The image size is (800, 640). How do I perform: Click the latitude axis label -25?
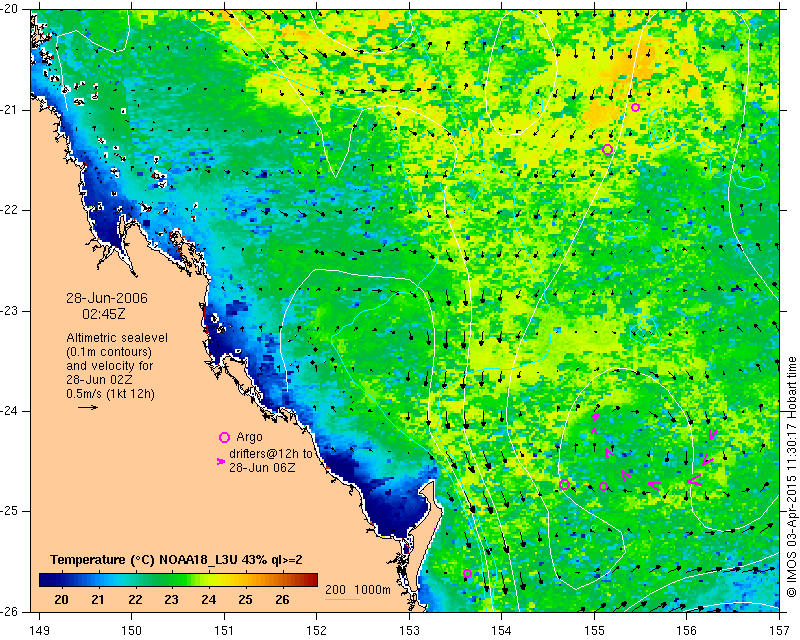(11, 511)
